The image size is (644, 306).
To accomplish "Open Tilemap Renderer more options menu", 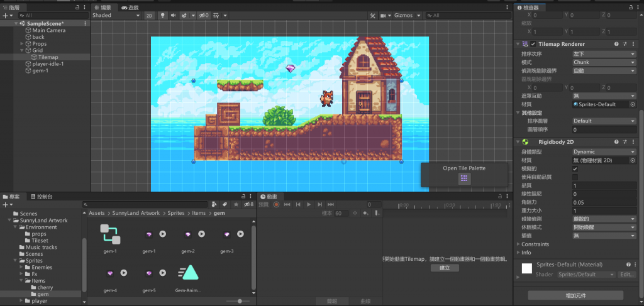I will pyautogui.click(x=633, y=44).
